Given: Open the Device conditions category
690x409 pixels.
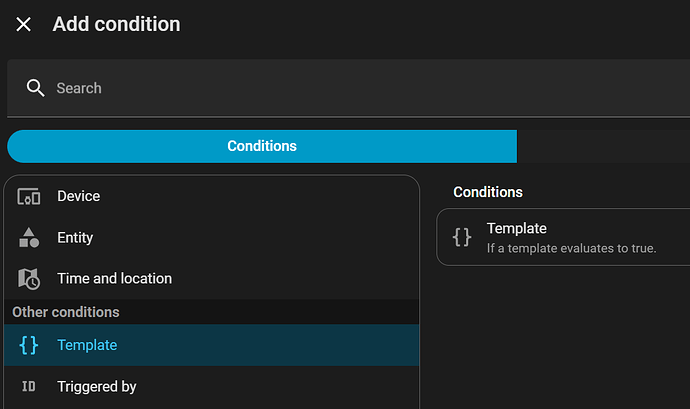Looking at the screenshot, I should click(78, 196).
